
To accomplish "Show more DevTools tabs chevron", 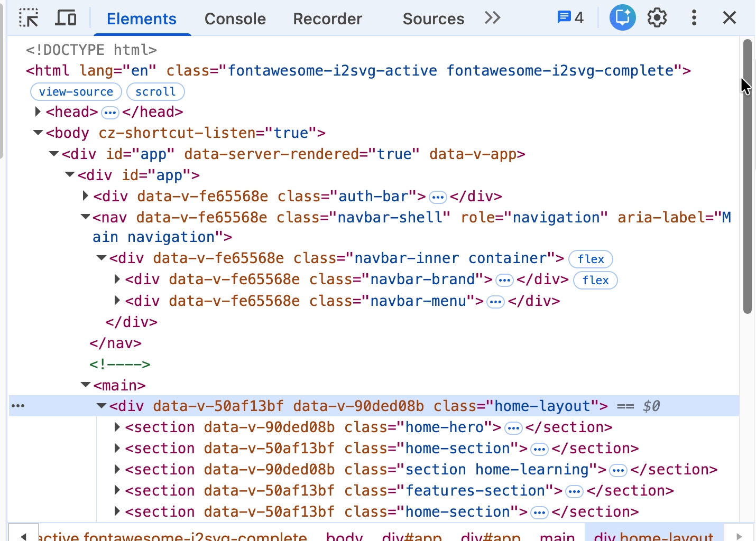I will coord(492,18).
